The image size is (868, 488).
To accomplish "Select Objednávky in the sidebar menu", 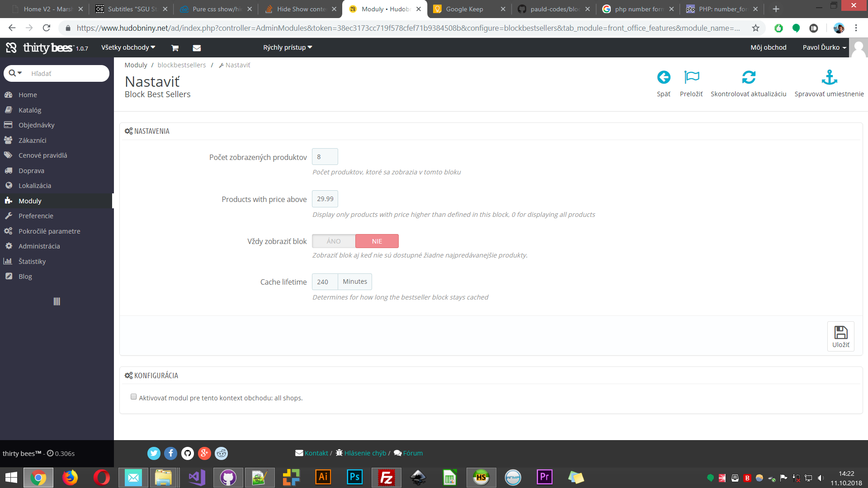I will click(36, 125).
